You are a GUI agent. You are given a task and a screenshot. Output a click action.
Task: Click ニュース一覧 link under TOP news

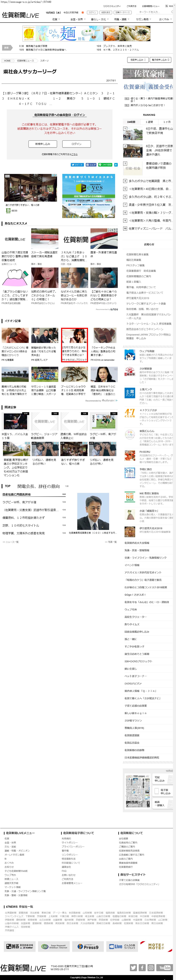point(11,542)
